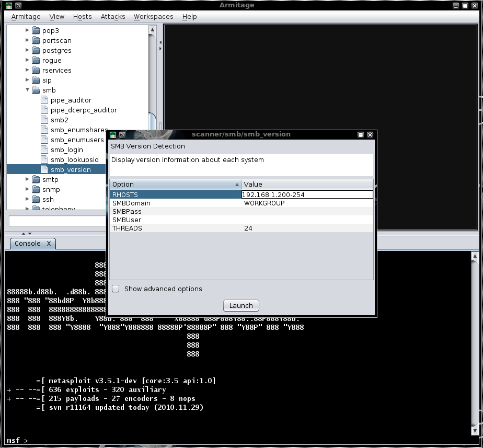Launch the smb_version scan
Image resolution: width=483 pixels, height=448 pixels.
coord(241,305)
